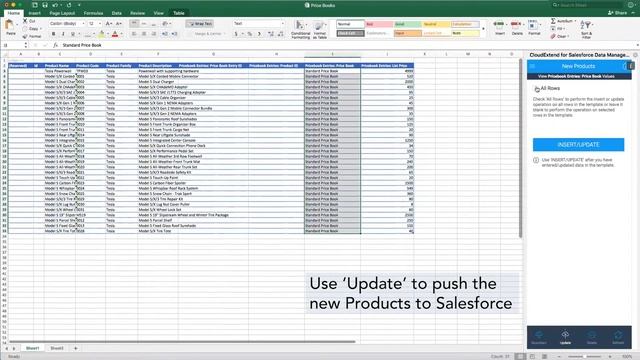Toggle Italic formatting
Viewport: 640px width, 360px height.
(63, 34)
